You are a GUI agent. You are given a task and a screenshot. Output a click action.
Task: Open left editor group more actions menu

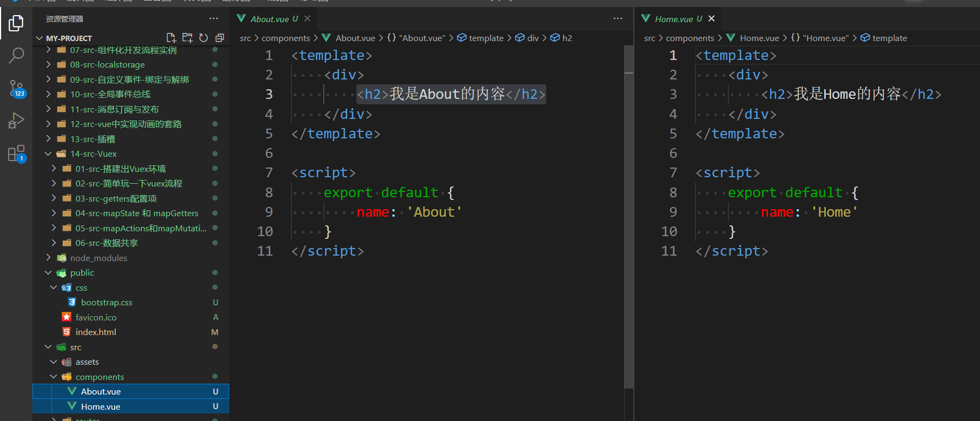[x=618, y=18]
